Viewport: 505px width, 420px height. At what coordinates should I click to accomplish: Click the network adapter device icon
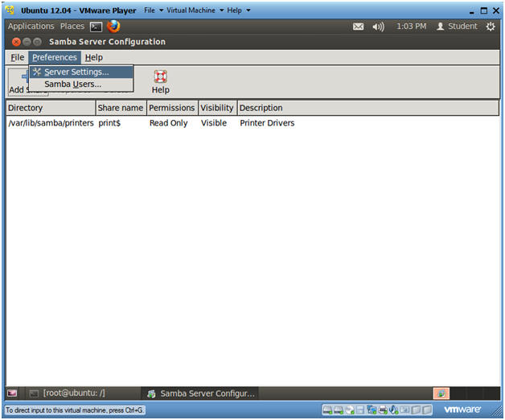coord(372,410)
